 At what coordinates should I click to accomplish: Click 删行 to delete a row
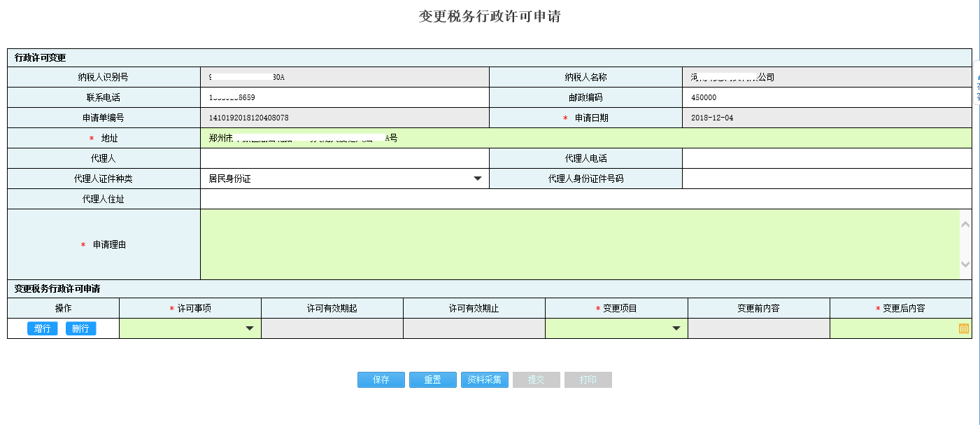coord(79,328)
